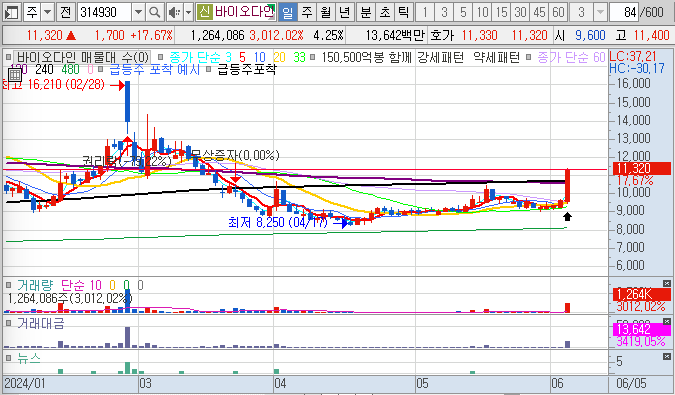
Task: Toggle the 거래대금 indicator square
Action: [9, 323]
